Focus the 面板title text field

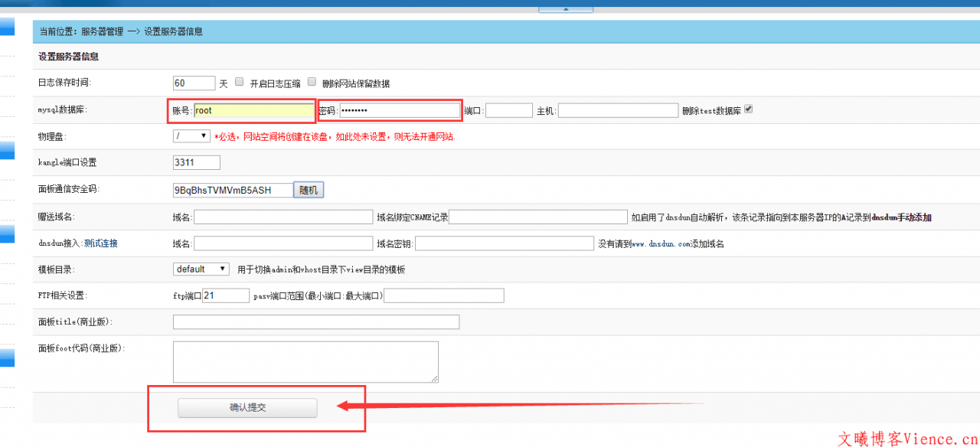[316, 322]
